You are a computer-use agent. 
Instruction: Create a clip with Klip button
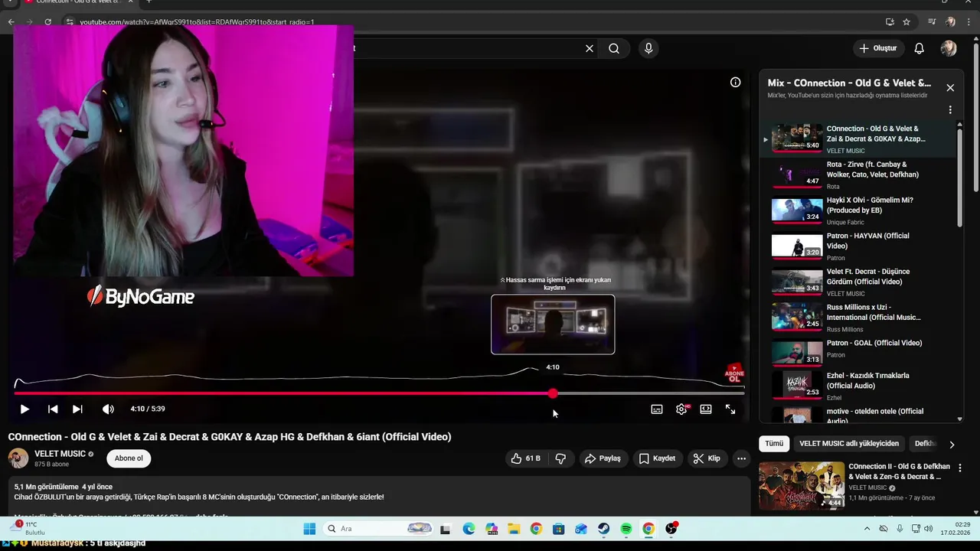[706, 458]
